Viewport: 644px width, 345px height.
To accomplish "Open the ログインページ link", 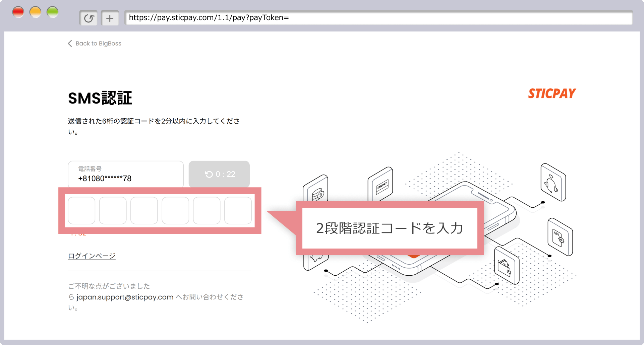I will pos(92,256).
